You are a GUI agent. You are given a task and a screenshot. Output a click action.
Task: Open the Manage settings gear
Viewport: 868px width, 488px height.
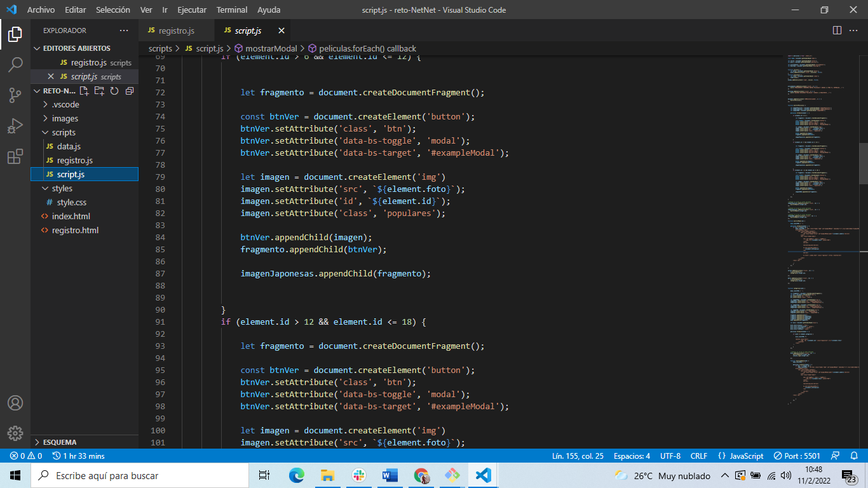[x=15, y=433]
